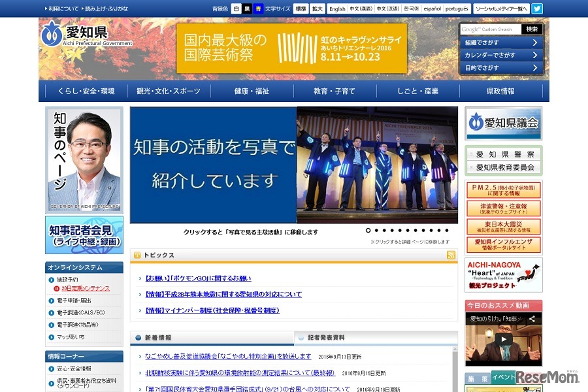Click the 検索 search button

(531, 28)
